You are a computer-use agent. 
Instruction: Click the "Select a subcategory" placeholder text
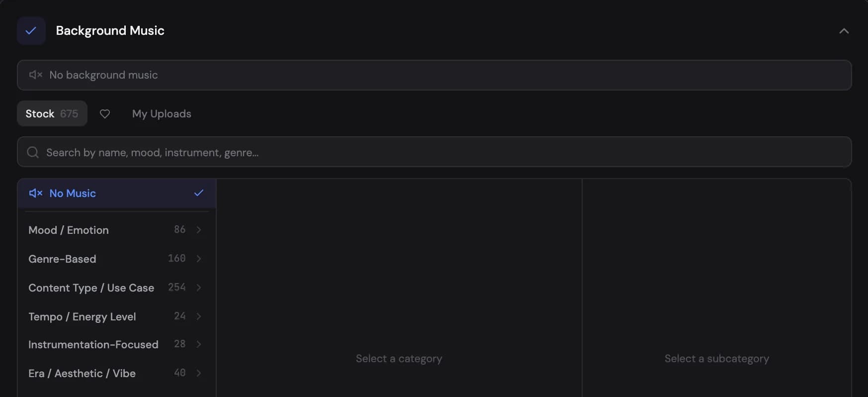click(x=716, y=359)
